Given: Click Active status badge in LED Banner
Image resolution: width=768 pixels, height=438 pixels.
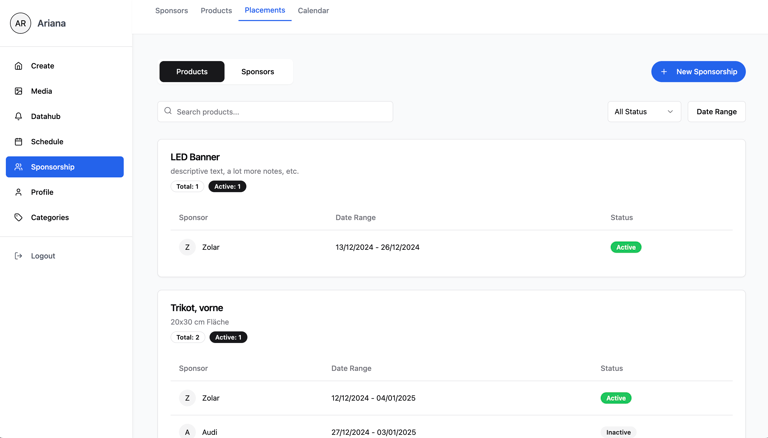Looking at the screenshot, I should click(626, 247).
